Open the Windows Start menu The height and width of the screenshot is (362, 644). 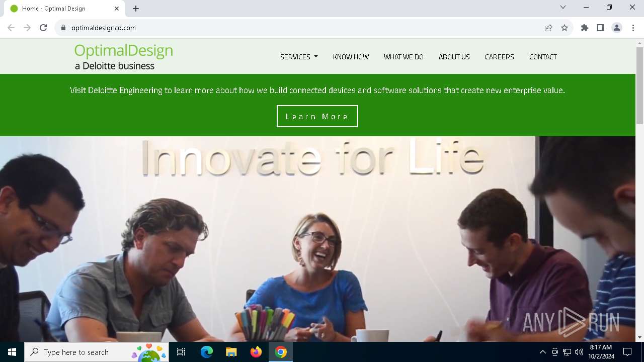[x=12, y=352]
